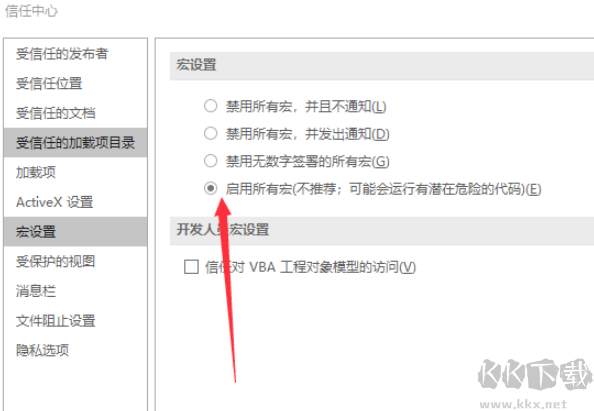The width and height of the screenshot is (594, 411).
Task: Open 受信任的加载项目录 category
Action: click(75, 143)
